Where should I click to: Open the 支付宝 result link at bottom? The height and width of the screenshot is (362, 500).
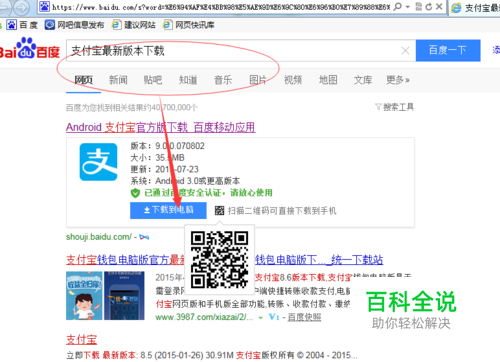(x=81, y=340)
